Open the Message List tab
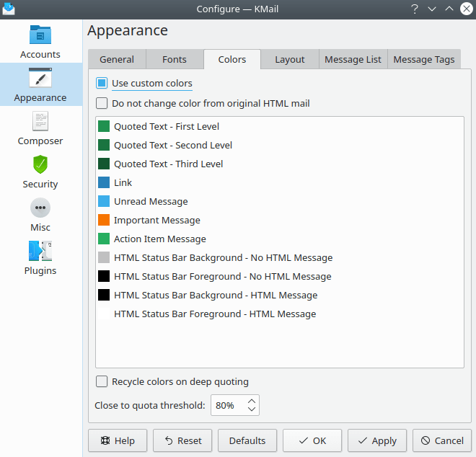Image resolution: width=476 pixels, height=457 pixels. pyautogui.click(x=353, y=59)
